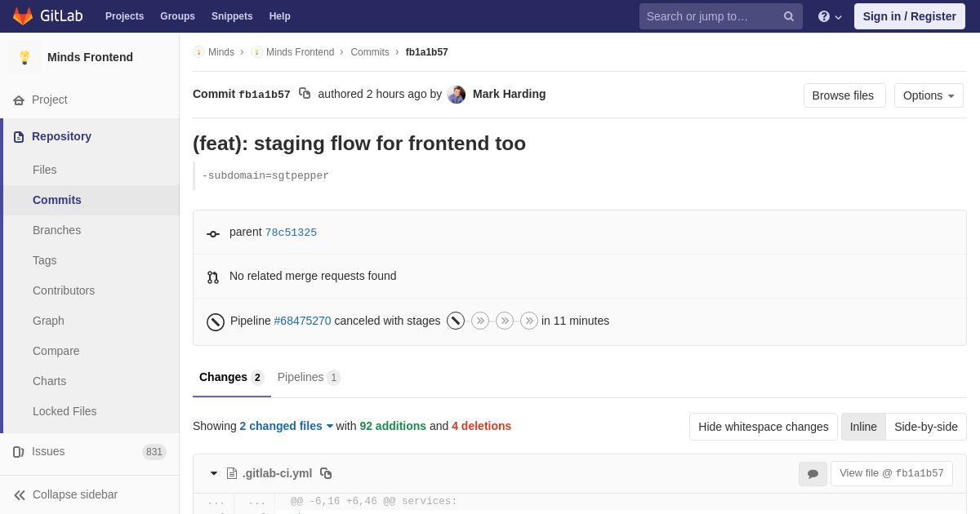Click the Mark Harding author link

[x=509, y=94]
